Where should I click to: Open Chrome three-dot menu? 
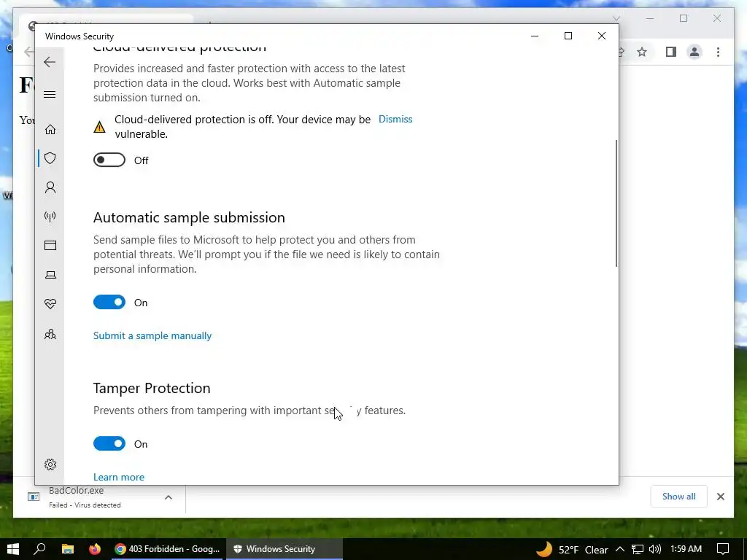[718, 52]
